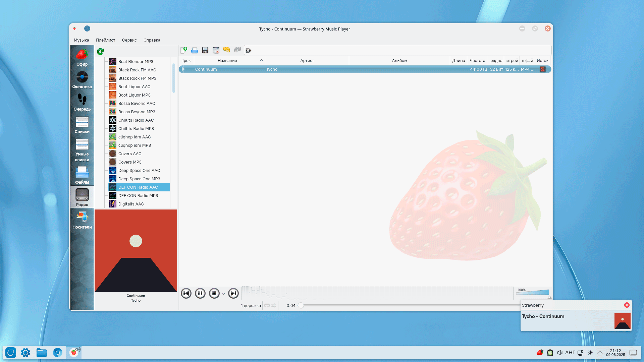Pause the current track
Image resolution: width=644 pixels, height=362 pixels.
[200, 293]
